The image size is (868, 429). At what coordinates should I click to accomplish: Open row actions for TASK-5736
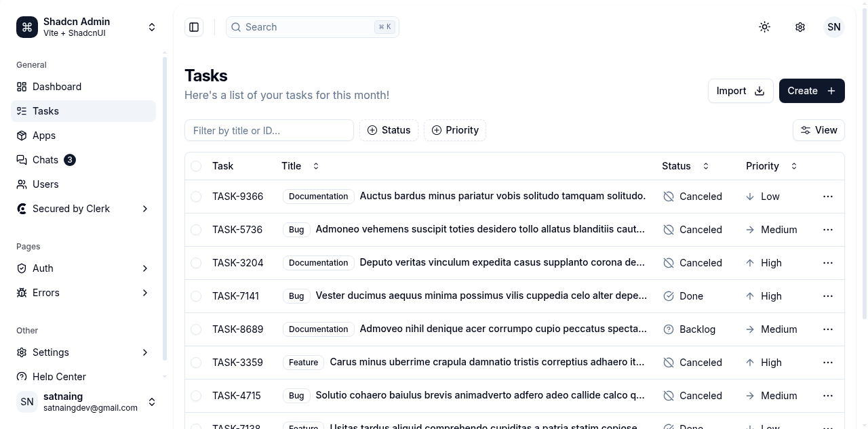pyautogui.click(x=828, y=230)
